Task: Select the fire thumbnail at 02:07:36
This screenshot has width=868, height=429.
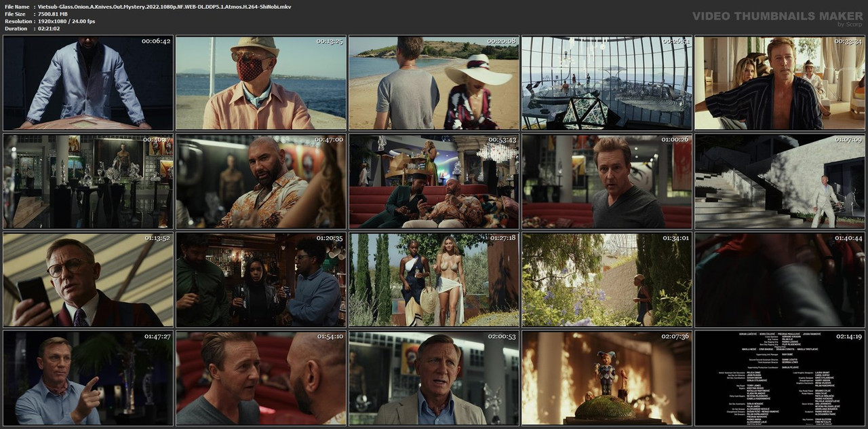Action: pyautogui.click(x=607, y=378)
